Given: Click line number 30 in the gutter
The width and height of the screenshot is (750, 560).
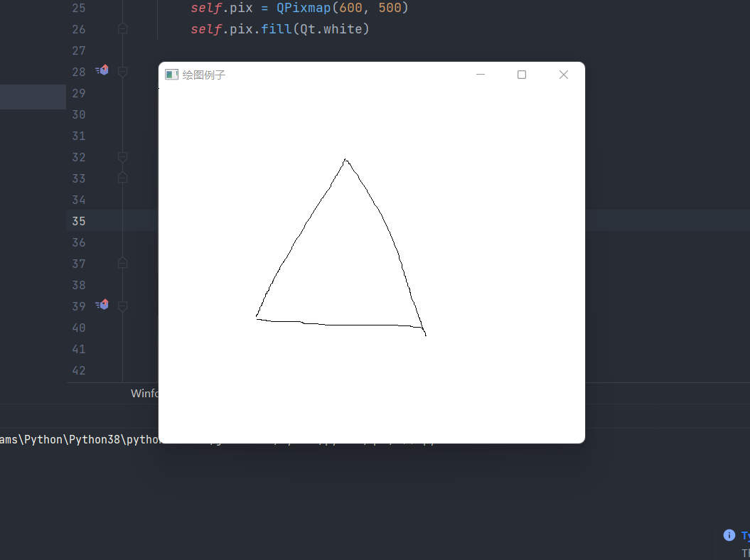Looking at the screenshot, I should [79, 115].
